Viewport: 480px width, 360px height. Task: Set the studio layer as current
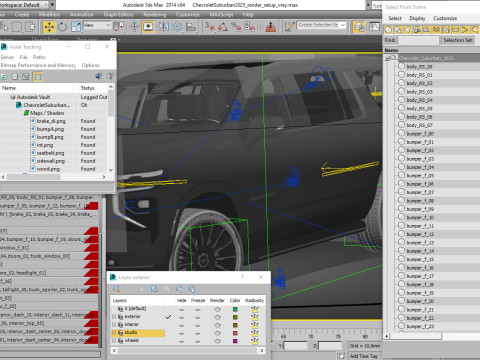[x=168, y=333]
